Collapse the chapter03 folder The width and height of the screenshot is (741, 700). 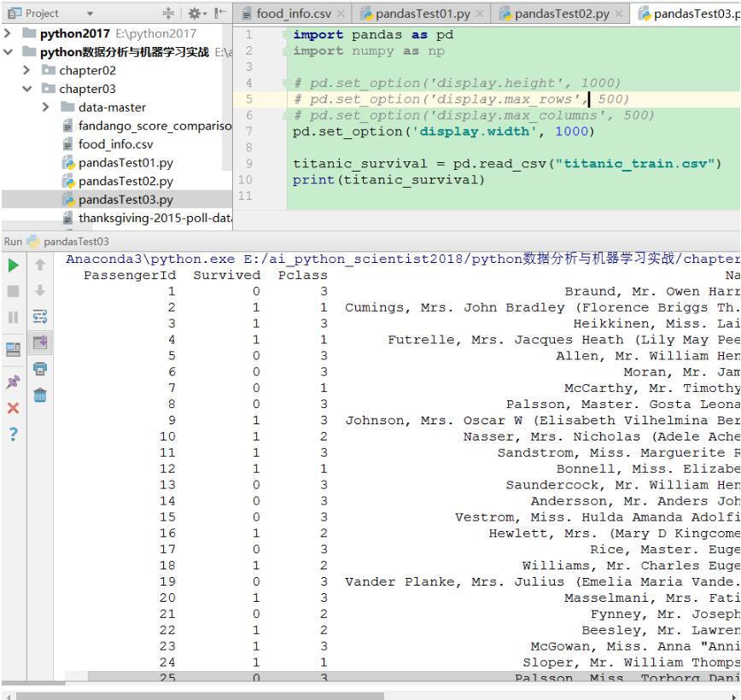pyautogui.click(x=27, y=89)
